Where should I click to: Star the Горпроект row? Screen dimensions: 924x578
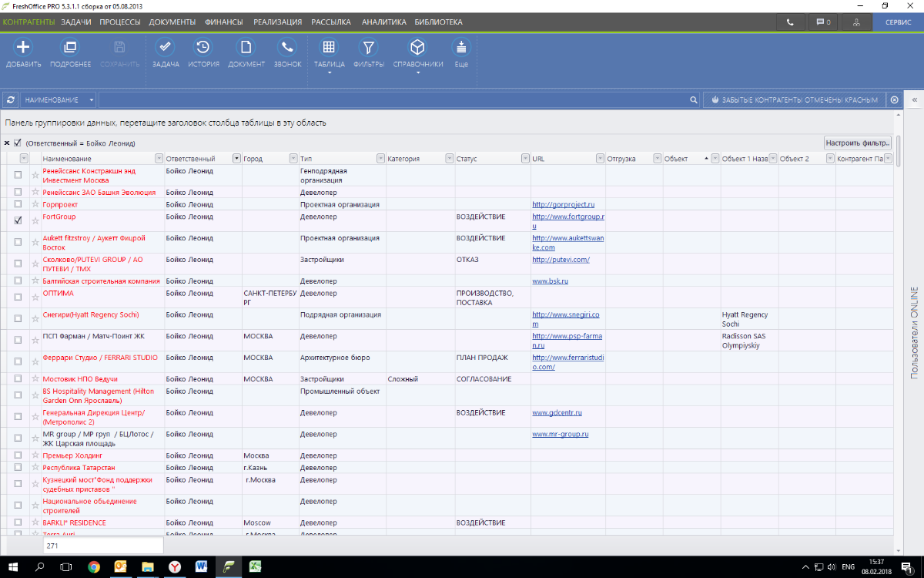click(x=35, y=205)
